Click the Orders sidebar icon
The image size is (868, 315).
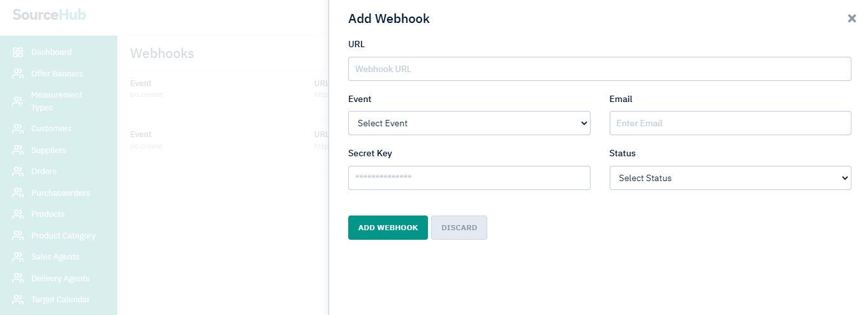[x=18, y=172]
